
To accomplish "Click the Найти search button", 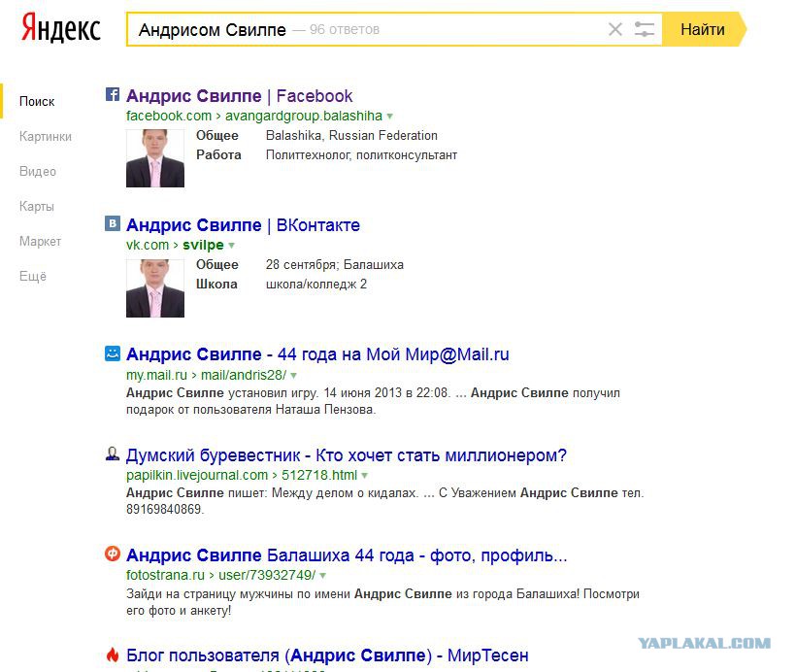I will point(704,29).
